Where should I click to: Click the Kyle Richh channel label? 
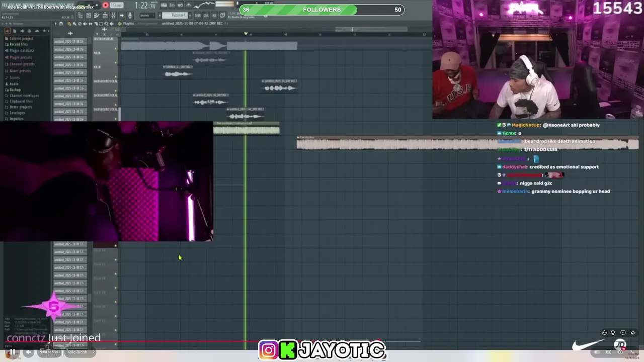point(77,352)
